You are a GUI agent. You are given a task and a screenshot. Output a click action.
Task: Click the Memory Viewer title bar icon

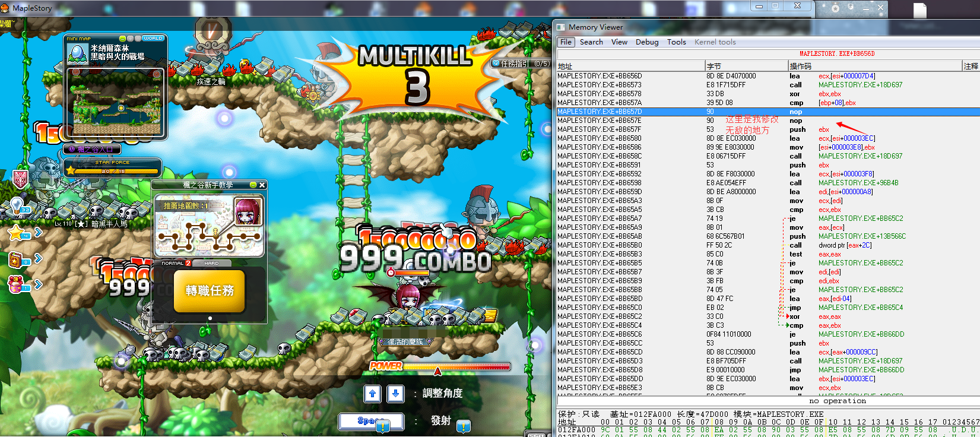click(x=561, y=27)
